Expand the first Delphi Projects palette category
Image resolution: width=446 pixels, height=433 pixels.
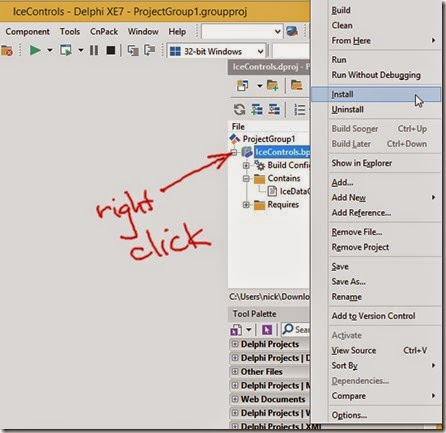[x=235, y=344]
